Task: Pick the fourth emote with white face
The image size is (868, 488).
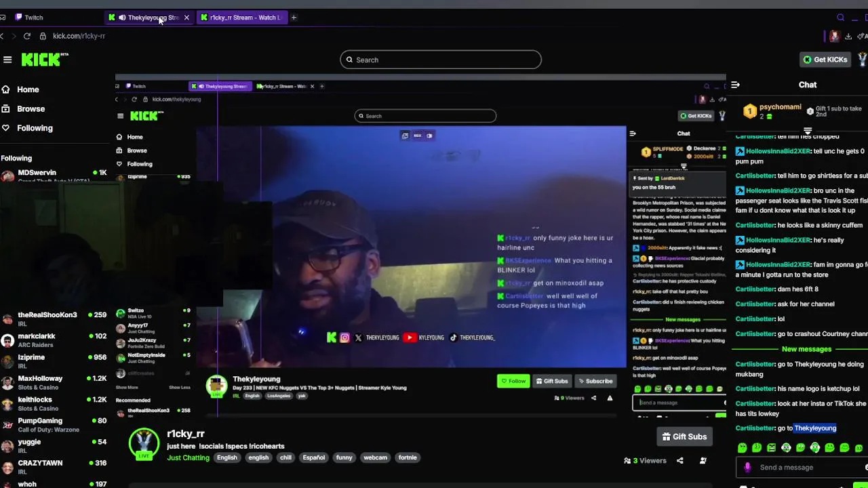Action: pos(786,448)
